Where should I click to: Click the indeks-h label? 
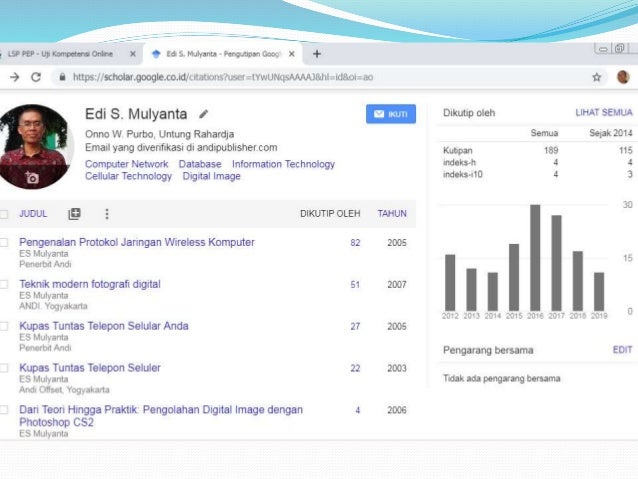(x=459, y=162)
